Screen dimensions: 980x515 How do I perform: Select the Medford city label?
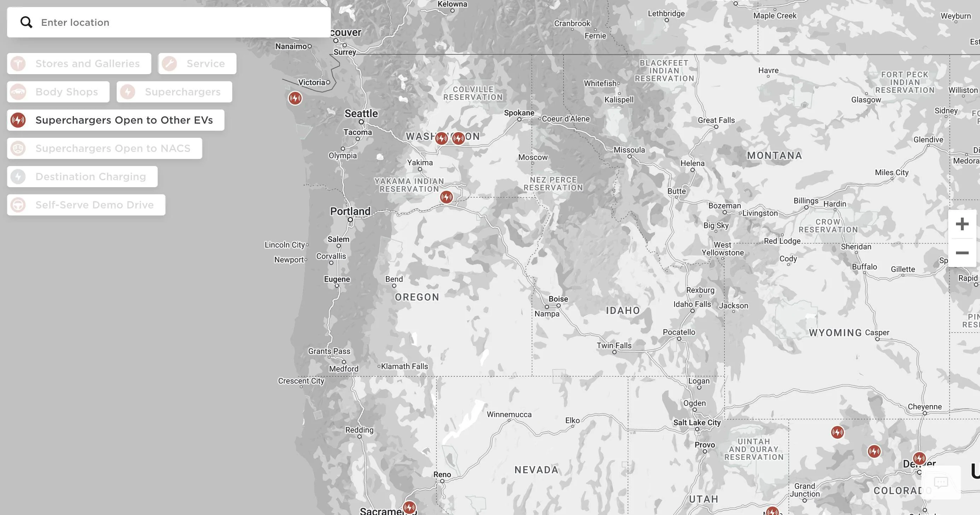tap(344, 369)
